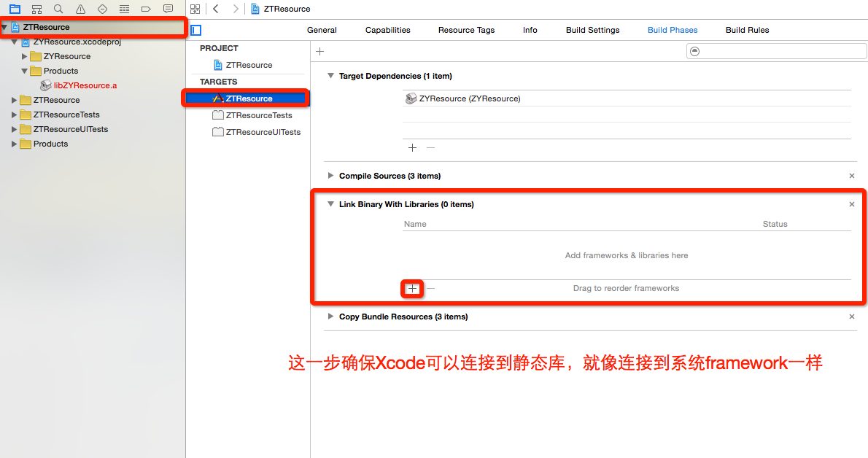
Task: Open the Symbol navigator hierarchy icon
Action: pyautogui.click(x=36, y=9)
